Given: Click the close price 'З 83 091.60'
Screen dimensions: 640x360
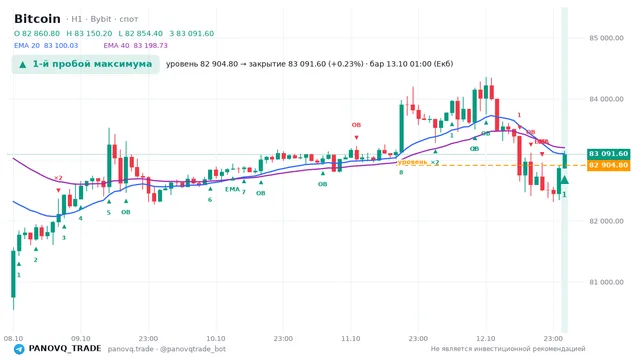Looking at the screenshot, I should point(191,33).
